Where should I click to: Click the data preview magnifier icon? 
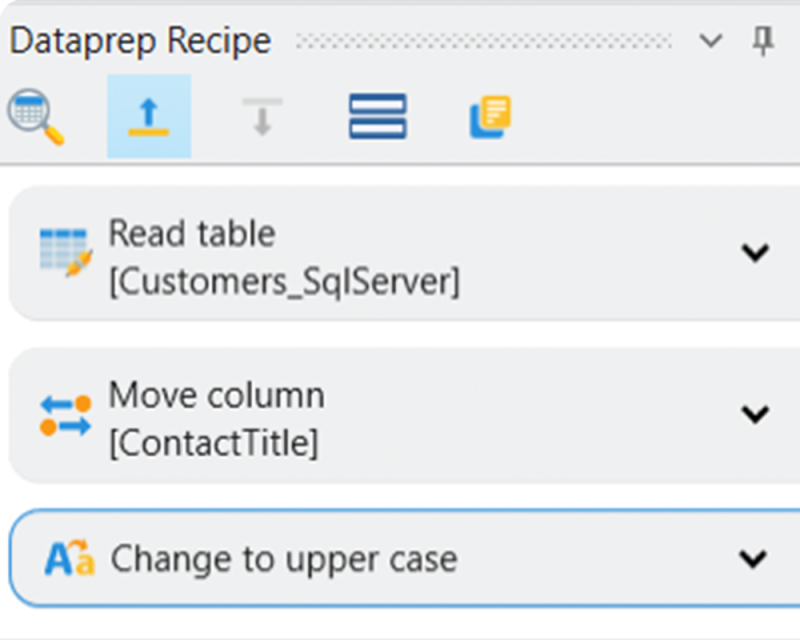point(35,116)
